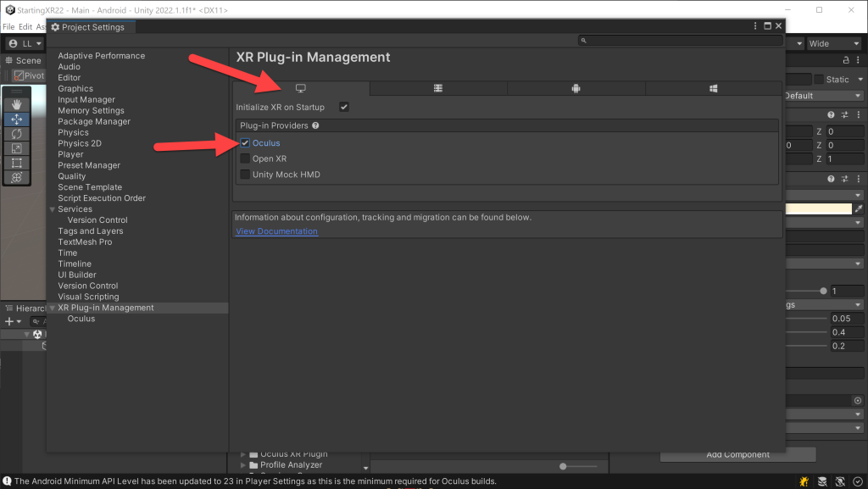
Task: Click the status bar checkmark activity icon
Action: [858, 482]
